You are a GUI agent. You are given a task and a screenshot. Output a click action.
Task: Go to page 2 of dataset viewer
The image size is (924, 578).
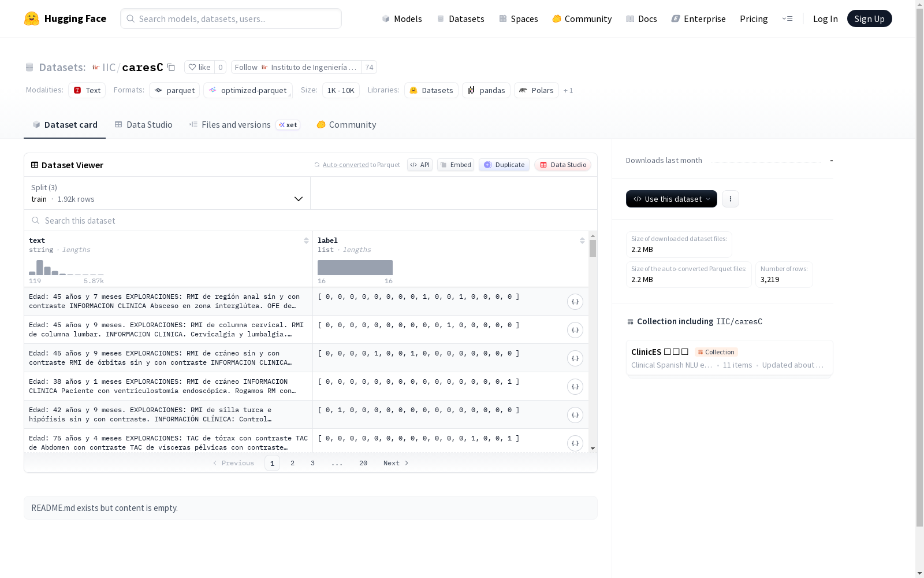(x=292, y=463)
